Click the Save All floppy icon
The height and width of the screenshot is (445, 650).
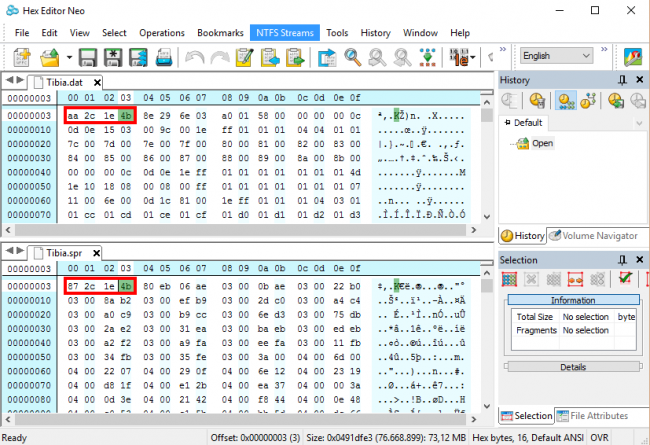point(138,57)
